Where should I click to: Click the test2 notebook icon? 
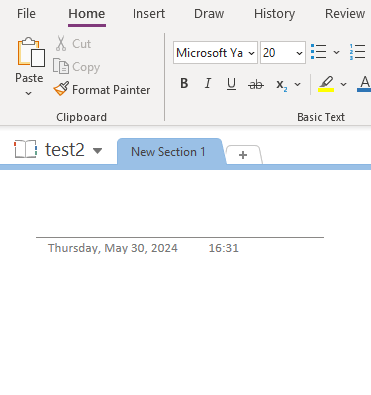point(25,149)
